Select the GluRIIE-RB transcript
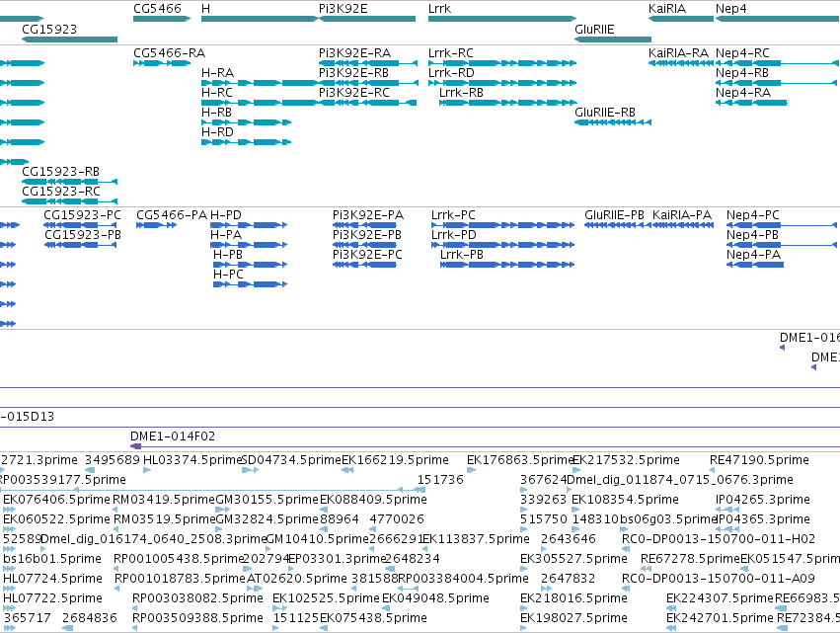 pyautogui.click(x=613, y=122)
